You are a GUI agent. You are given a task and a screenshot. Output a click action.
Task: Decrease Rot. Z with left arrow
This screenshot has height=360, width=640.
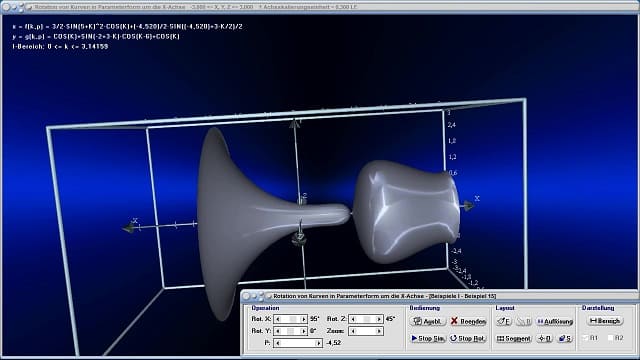[x=353, y=319]
